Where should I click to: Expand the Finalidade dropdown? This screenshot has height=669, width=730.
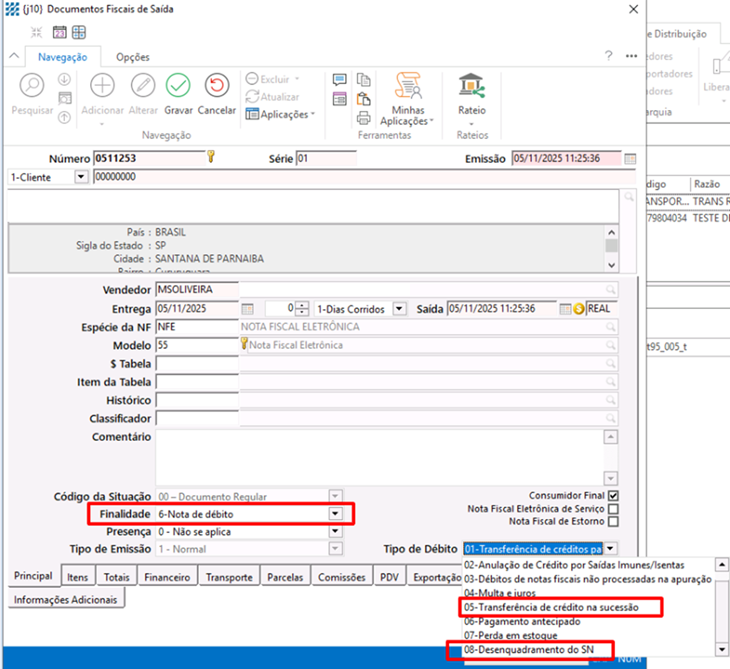point(336,514)
